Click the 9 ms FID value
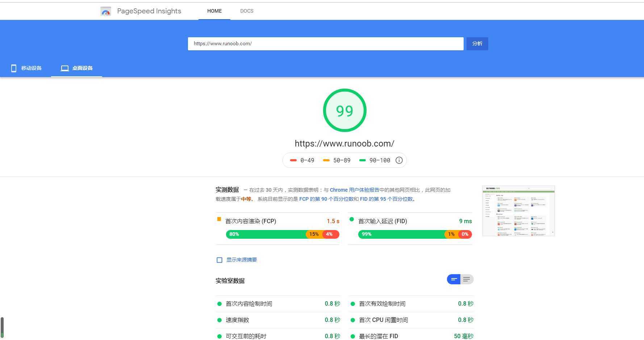 (465, 221)
